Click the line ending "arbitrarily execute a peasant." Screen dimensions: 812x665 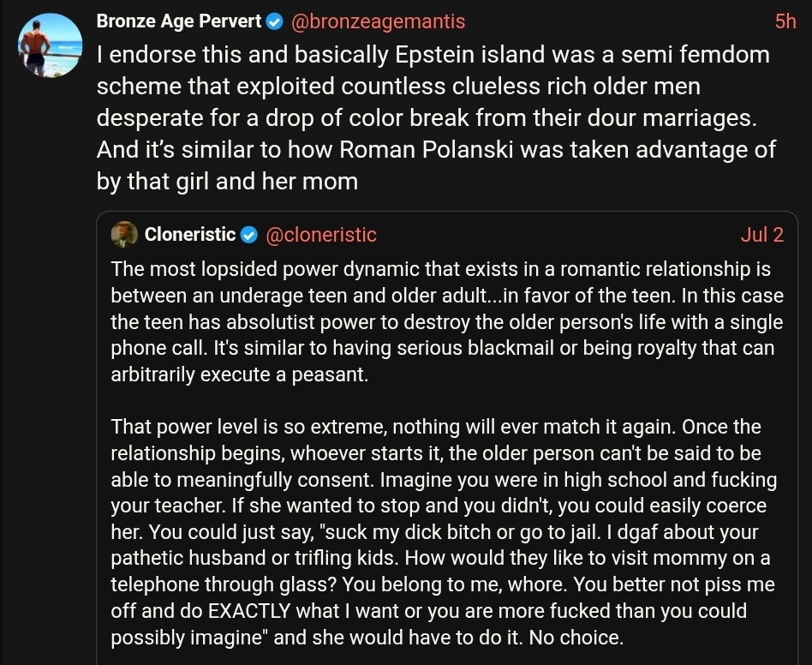tap(240, 374)
